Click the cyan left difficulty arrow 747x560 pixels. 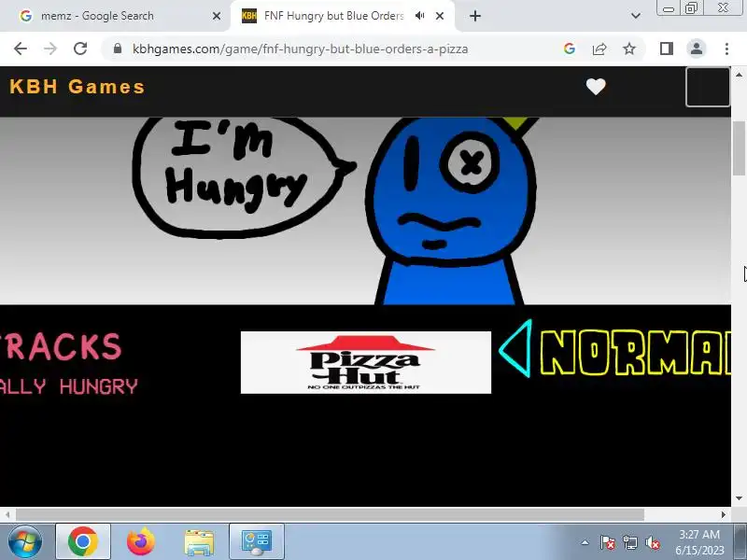(515, 348)
